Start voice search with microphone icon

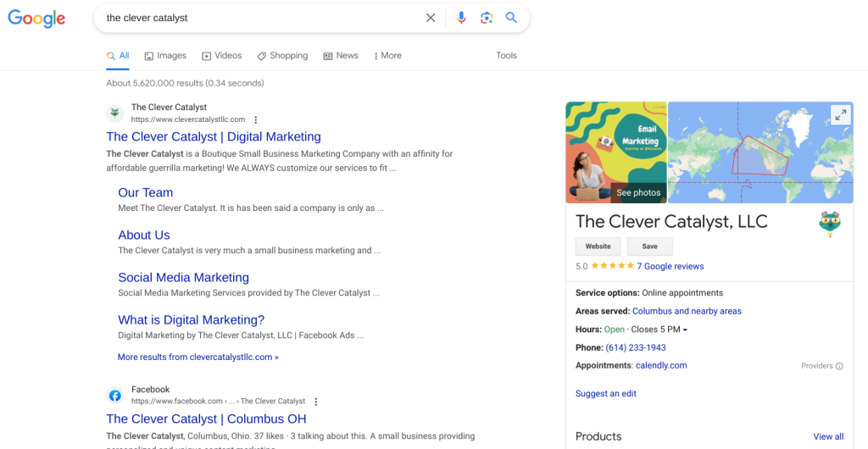[x=461, y=18]
